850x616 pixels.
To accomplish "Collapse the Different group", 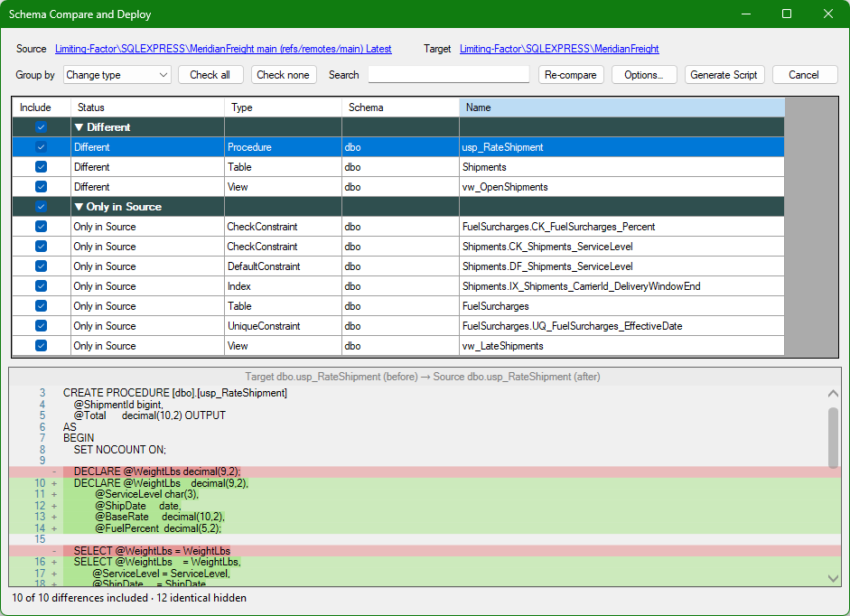I will [79, 126].
